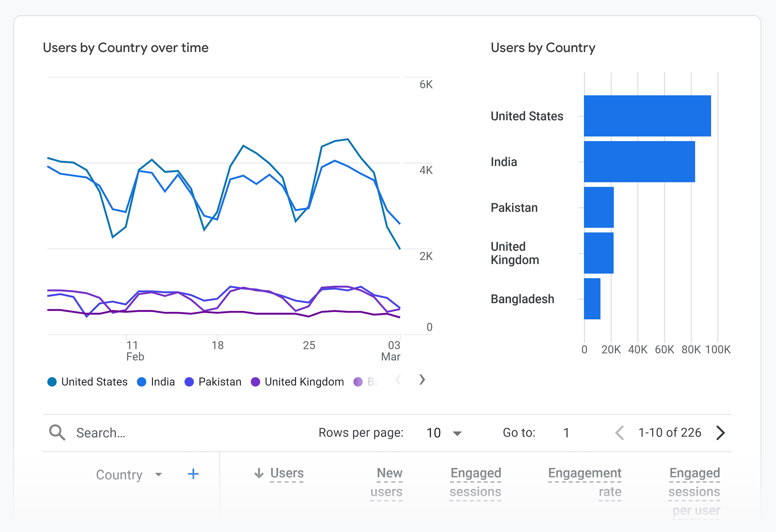Click the '11 Feb' date axis label
The width and height of the screenshot is (776, 532).
[135, 351]
